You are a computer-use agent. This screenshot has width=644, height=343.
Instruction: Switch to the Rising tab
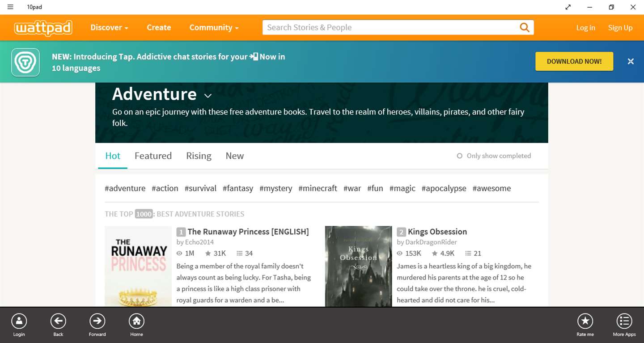coord(199,156)
